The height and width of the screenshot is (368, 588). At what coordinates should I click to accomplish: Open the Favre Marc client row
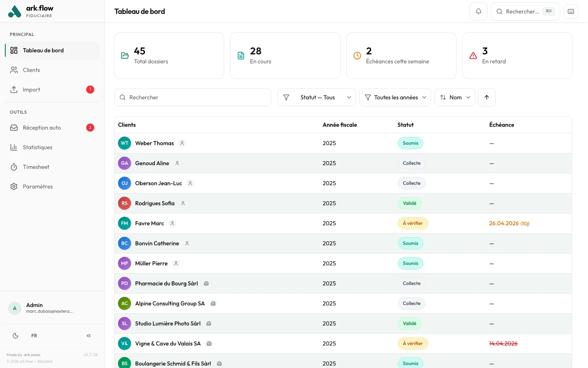tap(149, 223)
